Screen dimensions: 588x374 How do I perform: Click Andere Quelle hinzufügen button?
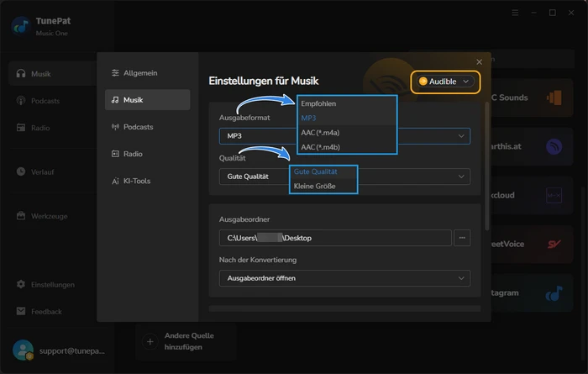[x=186, y=341]
